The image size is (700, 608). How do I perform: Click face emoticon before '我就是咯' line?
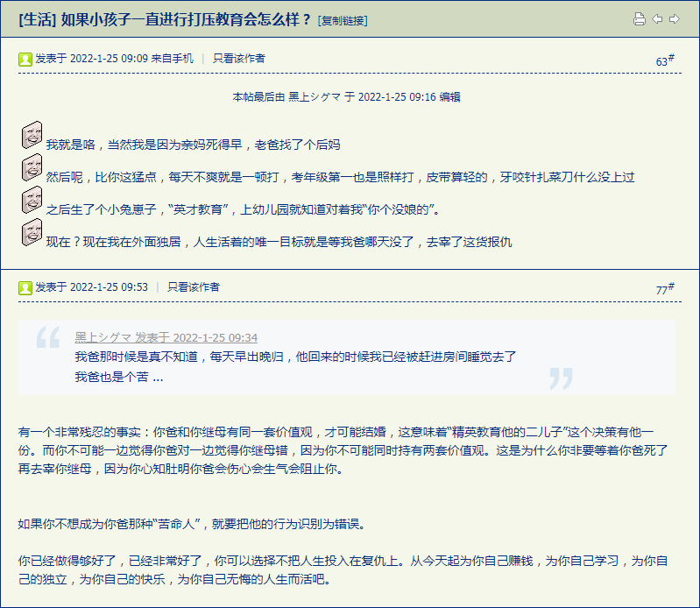32,135
